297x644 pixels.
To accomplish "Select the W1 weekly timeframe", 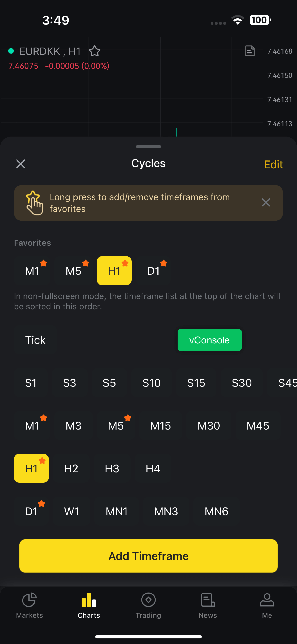I will (72, 511).
